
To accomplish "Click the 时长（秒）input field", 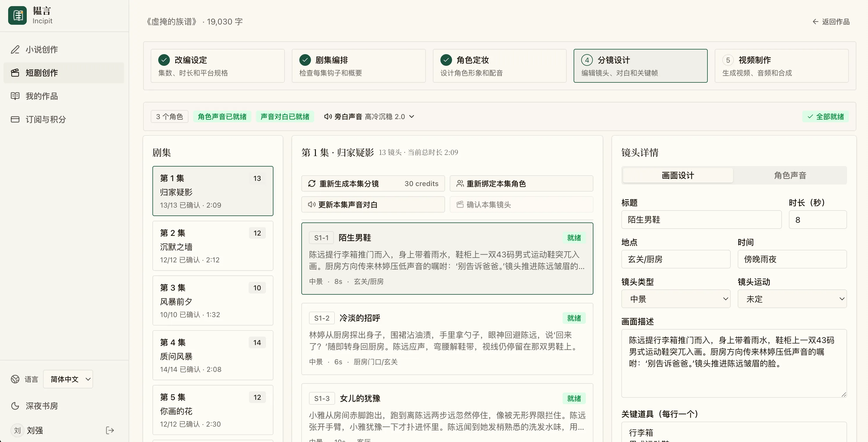I will pyautogui.click(x=818, y=220).
